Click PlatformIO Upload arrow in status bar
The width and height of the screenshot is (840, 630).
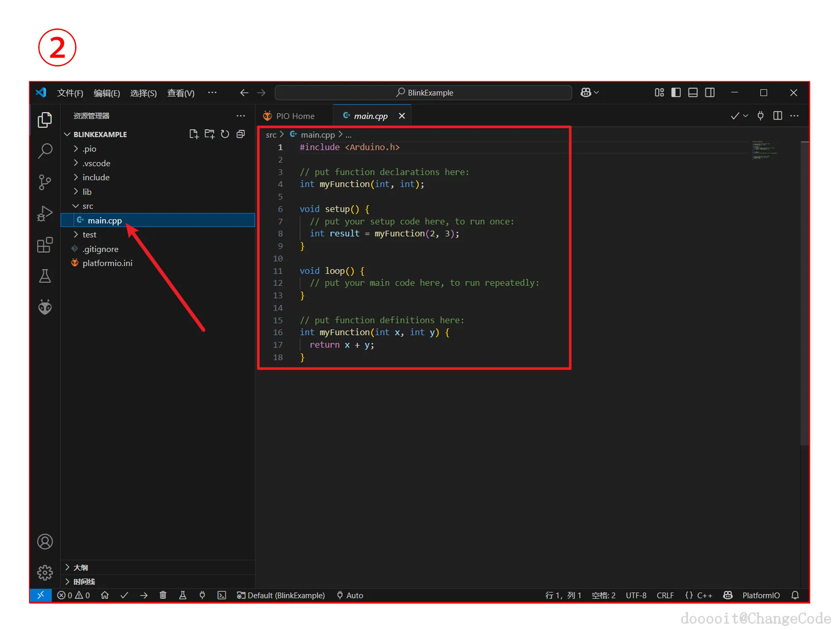click(x=144, y=595)
